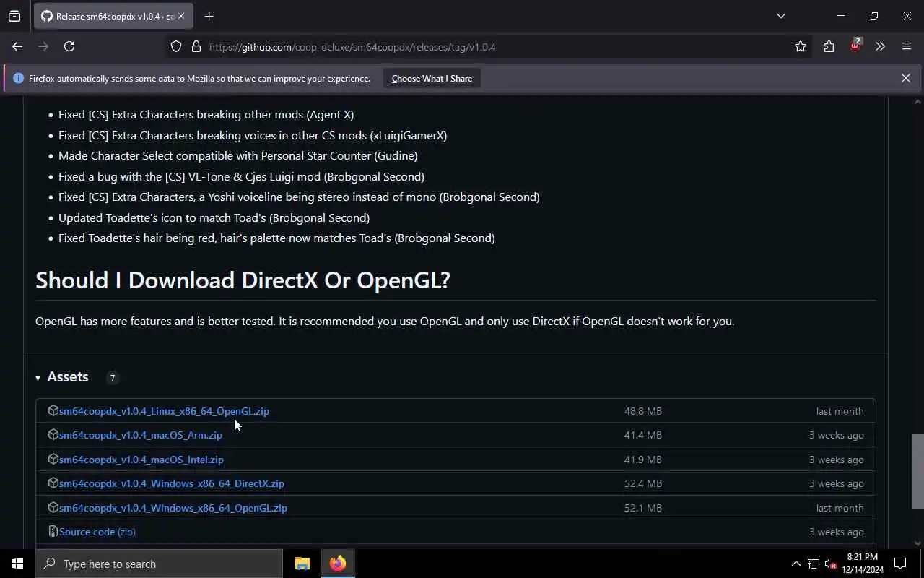Viewport: 924px width, 578px height.
Task: Open uBlock Origin extension icon
Action: (855, 45)
